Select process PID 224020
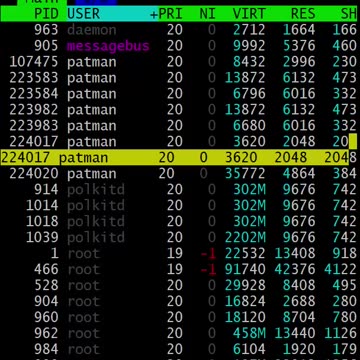The height and width of the screenshot is (360, 360). coord(180,174)
